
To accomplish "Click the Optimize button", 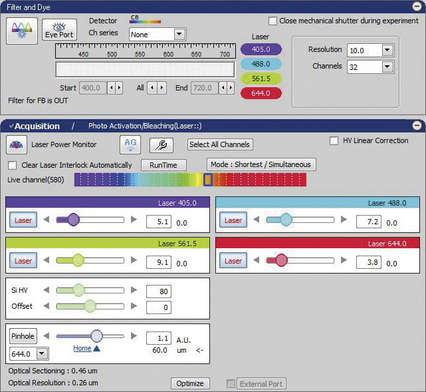I will tap(190, 383).
